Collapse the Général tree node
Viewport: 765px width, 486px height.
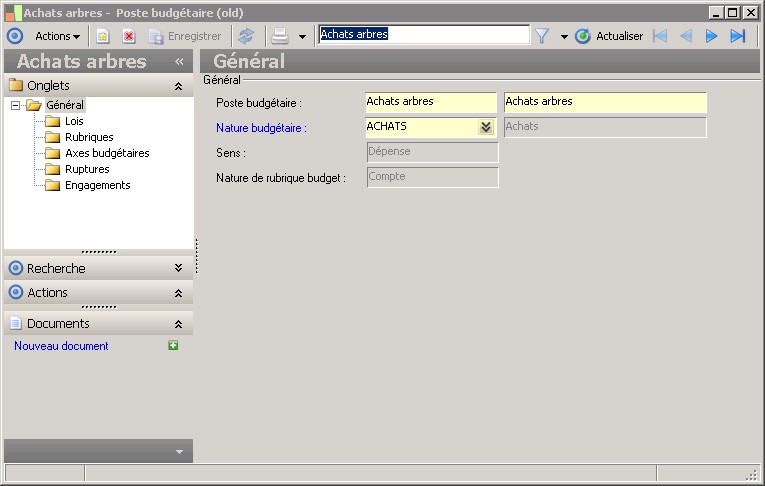click(16, 105)
